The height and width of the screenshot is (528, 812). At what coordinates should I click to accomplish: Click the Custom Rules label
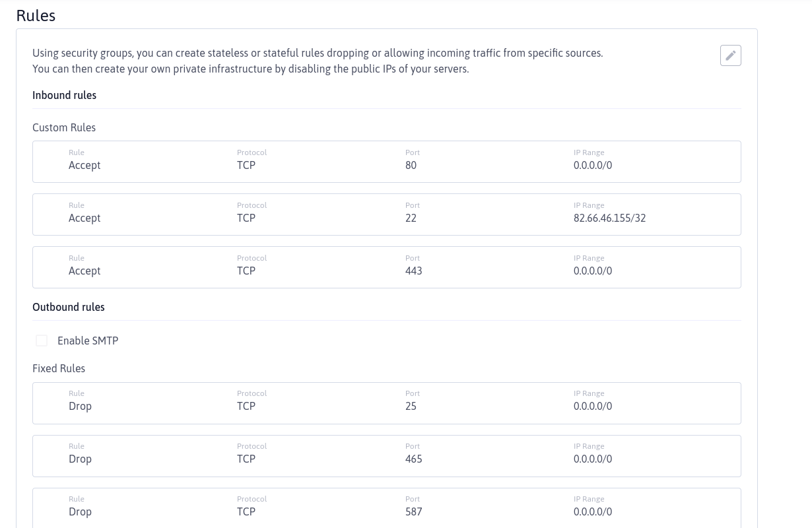pyautogui.click(x=64, y=127)
